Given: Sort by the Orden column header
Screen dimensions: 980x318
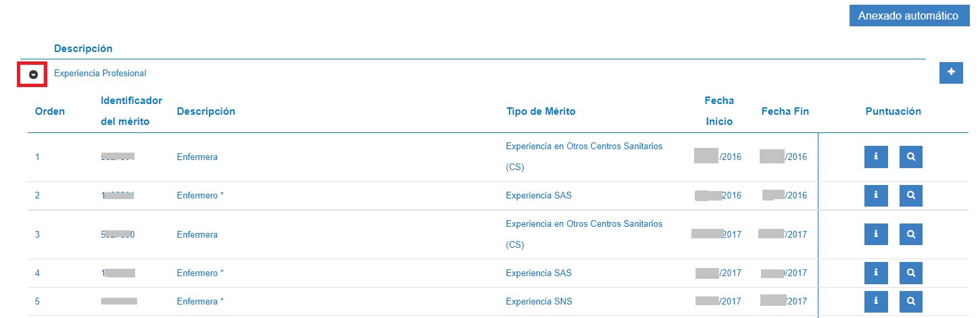Looking at the screenshot, I should point(50,111).
